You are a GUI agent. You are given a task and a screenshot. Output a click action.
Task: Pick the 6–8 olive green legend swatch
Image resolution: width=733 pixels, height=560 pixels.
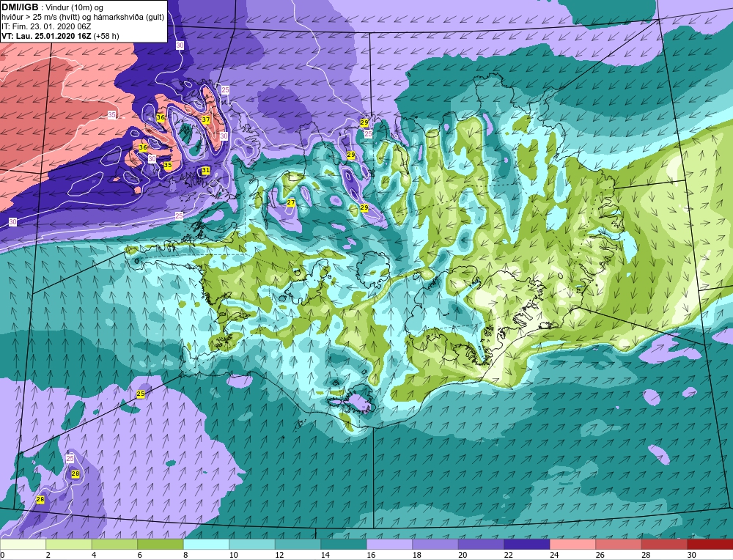[161, 545]
